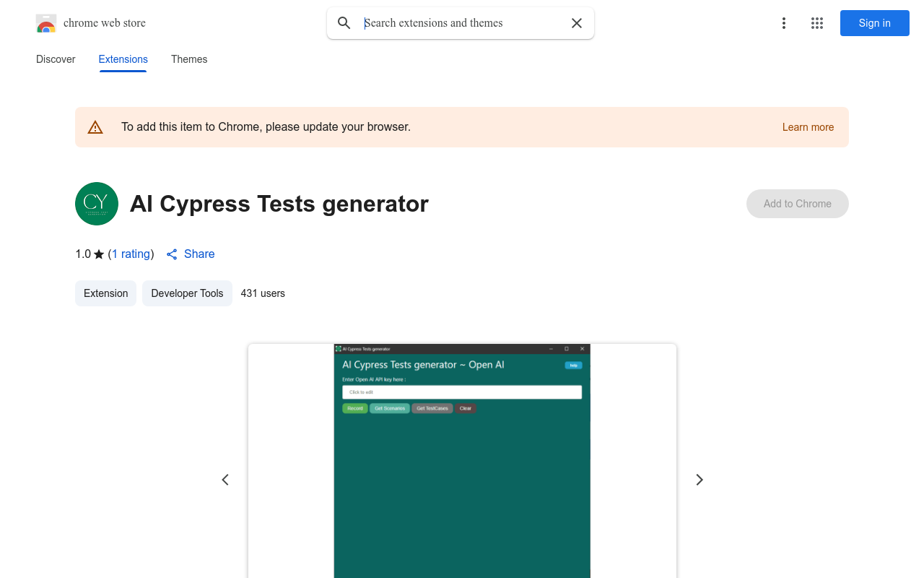This screenshot has height=578, width=924.
Task: Click the AI Cypress Tests generator title
Action: [x=279, y=204]
